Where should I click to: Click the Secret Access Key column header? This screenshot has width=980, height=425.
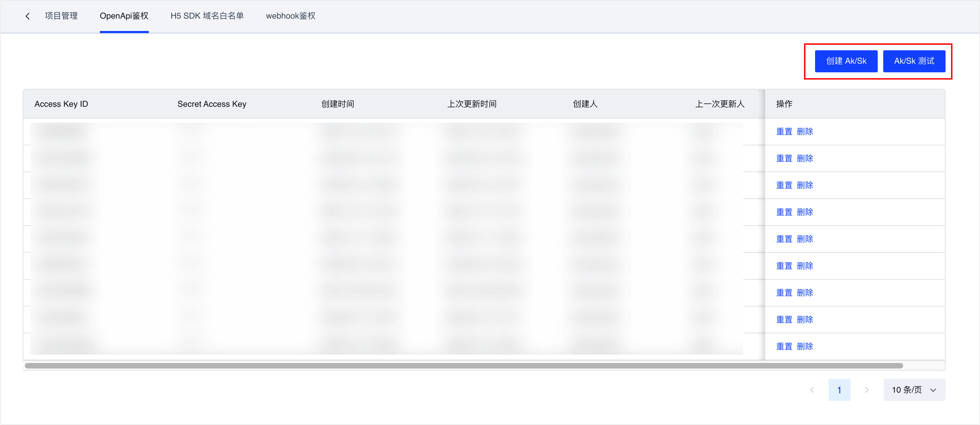212,104
